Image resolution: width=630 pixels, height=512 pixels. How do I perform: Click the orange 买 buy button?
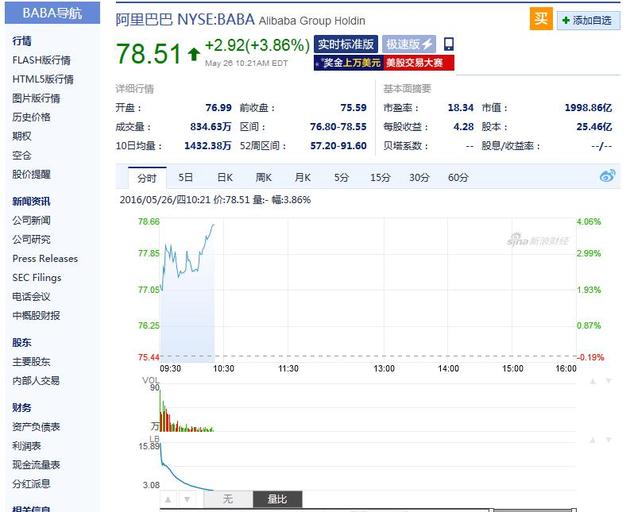pyautogui.click(x=541, y=19)
